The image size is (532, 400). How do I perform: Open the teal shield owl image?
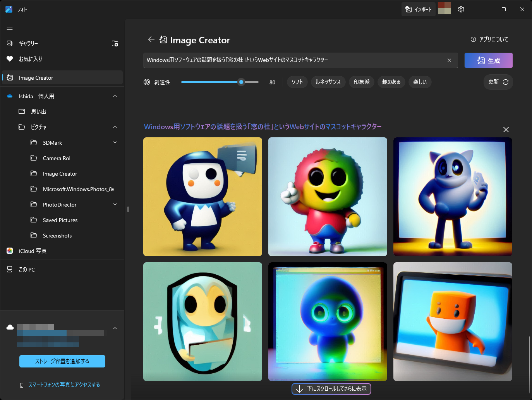(x=203, y=321)
